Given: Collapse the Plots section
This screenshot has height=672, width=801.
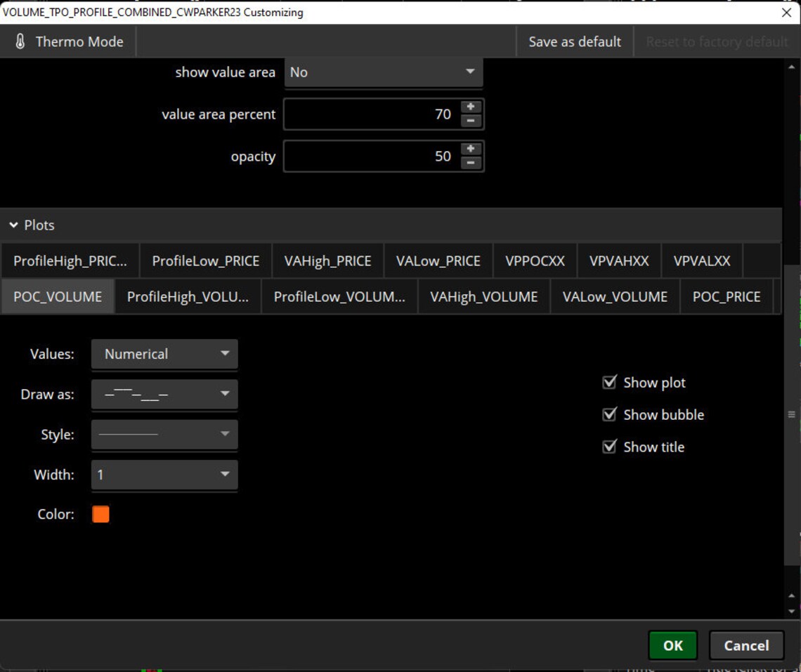Looking at the screenshot, I should (14, 225).
